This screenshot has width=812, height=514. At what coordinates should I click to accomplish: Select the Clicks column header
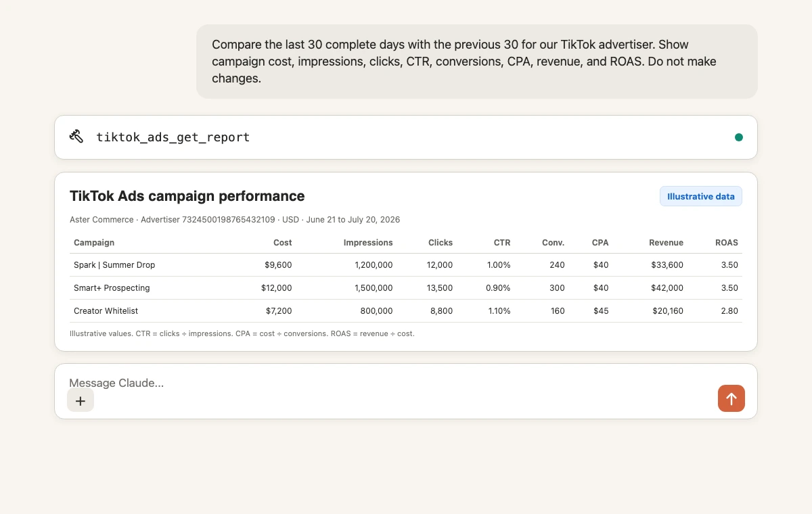tap(441, 242)
